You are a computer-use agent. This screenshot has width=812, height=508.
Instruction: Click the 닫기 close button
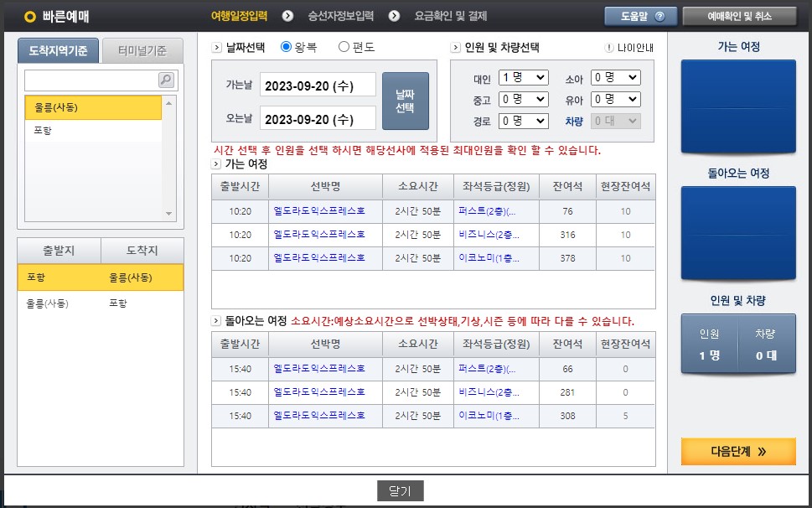point(401,491)
